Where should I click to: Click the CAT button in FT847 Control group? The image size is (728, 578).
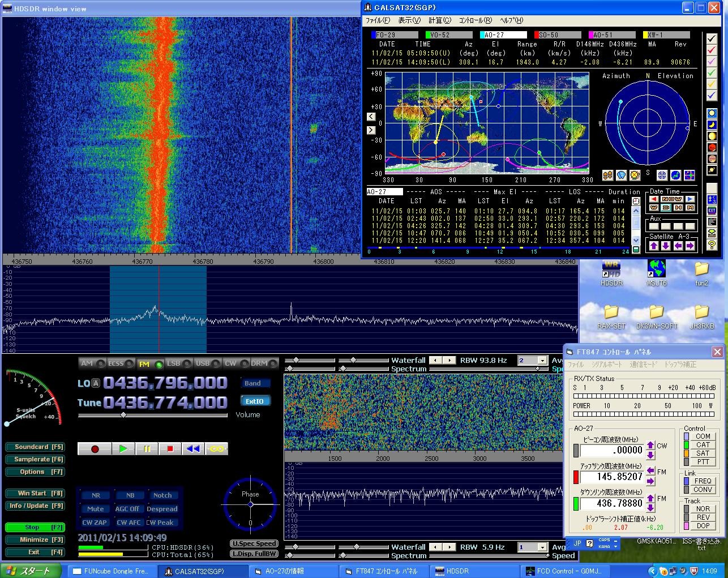pyautogui.click(x=703, y=445)
